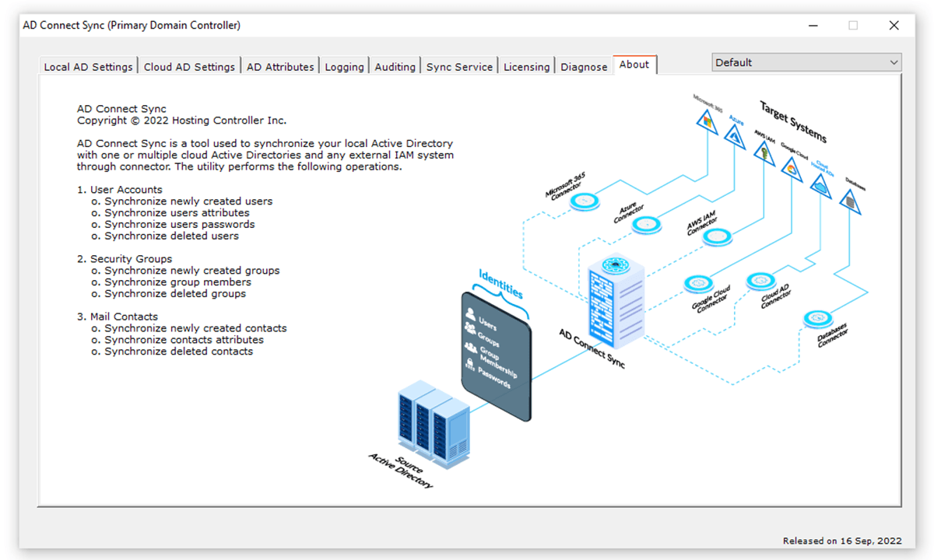This screenshot has height=560, width=934.
Task: Click the Azure target system triangle icon
Action: pos(735,135)
